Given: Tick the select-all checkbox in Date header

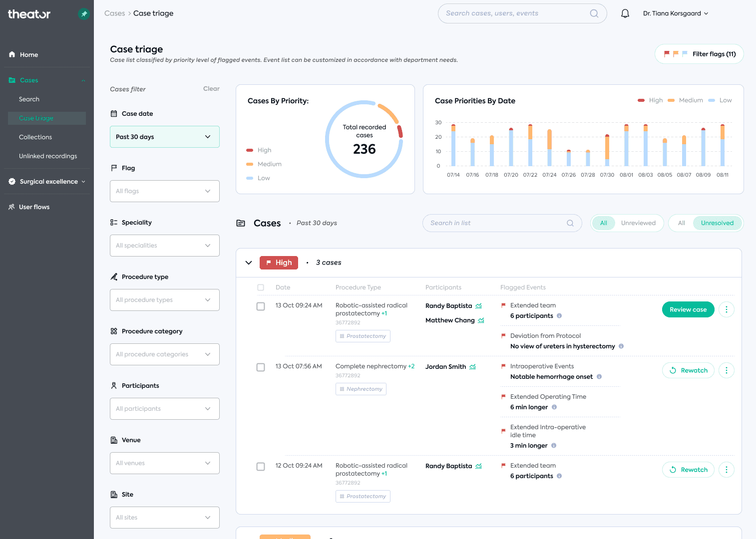Looking at the screenshot, I should 261,287.
